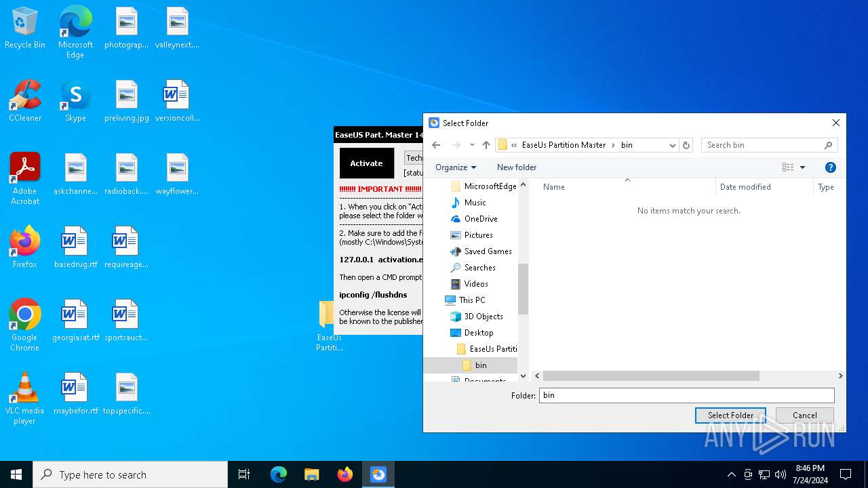Click the New folder button
The width and height of the screenshot is (868, 488).
pyautogui.click(x=517, y=167)
